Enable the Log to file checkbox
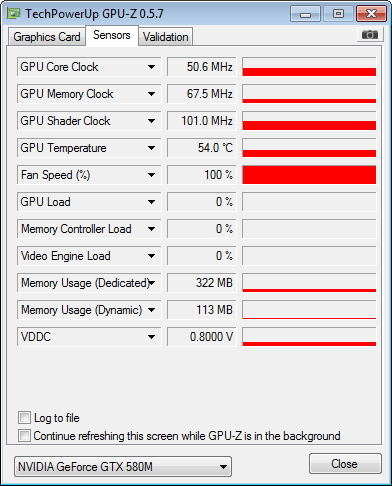Screen dimensions: 392x486 (24, 418)
